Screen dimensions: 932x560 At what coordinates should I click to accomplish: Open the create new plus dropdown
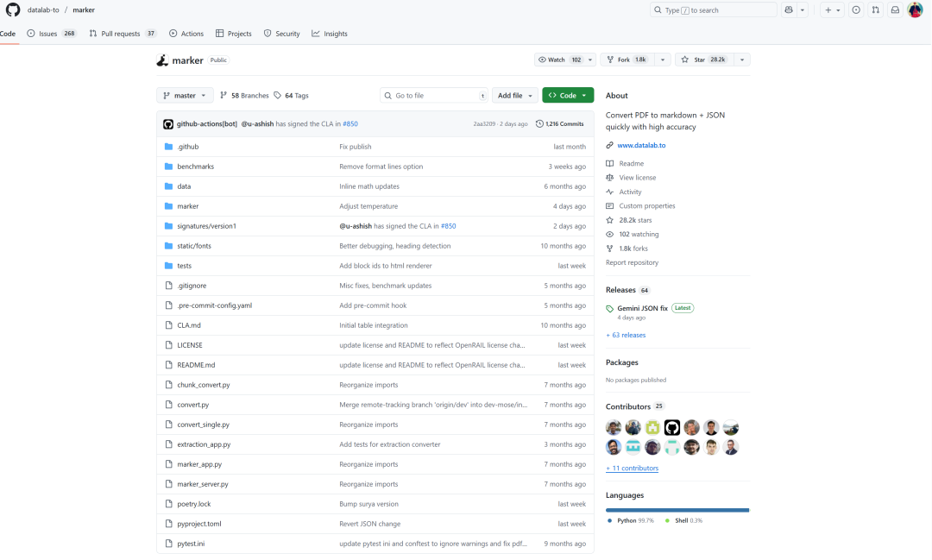point(832,10)
